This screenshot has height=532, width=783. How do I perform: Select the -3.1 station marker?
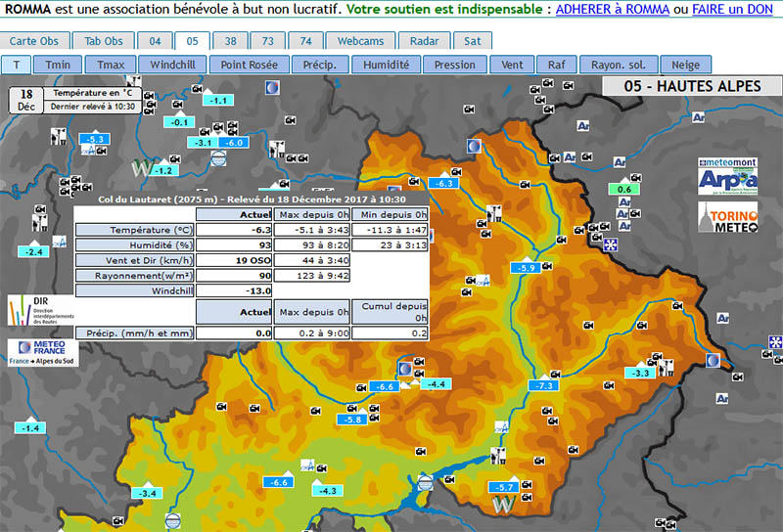point(203,143)
